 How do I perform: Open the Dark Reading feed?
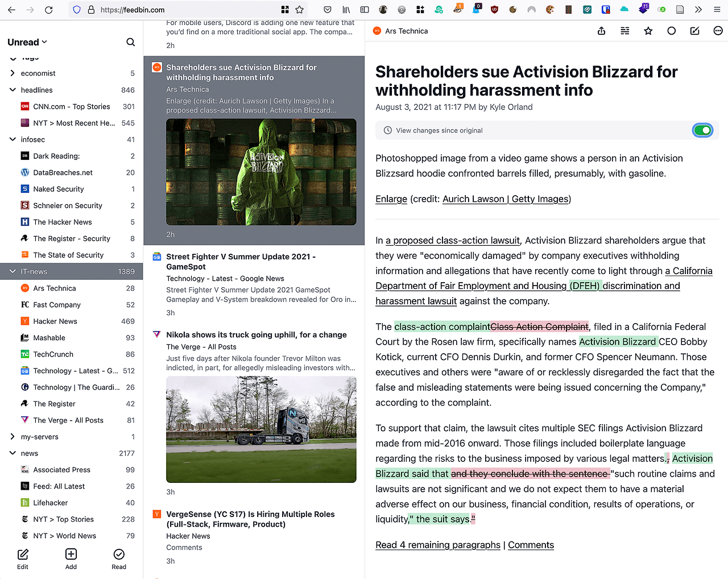click(x=72, y=156)
